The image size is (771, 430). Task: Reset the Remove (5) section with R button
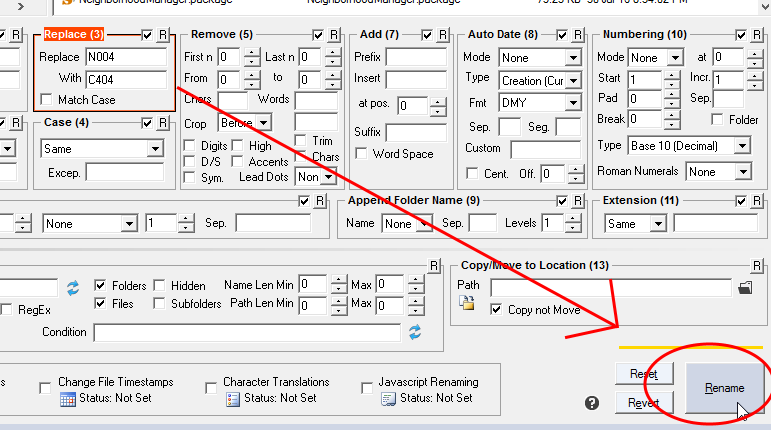tap(334, 35)
